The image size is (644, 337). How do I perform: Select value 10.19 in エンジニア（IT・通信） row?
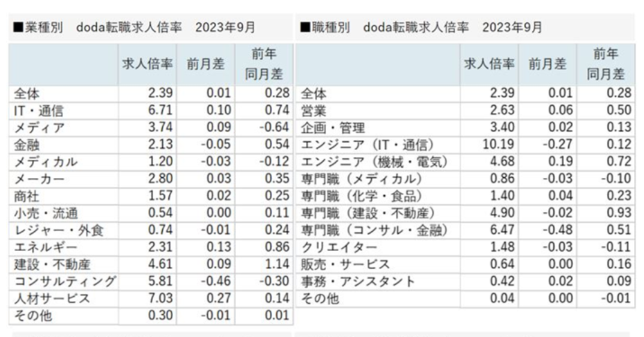point(499,145)
